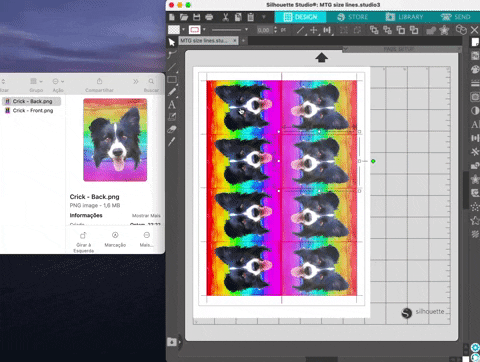Select the arrow Select tool

coord(172,42)
